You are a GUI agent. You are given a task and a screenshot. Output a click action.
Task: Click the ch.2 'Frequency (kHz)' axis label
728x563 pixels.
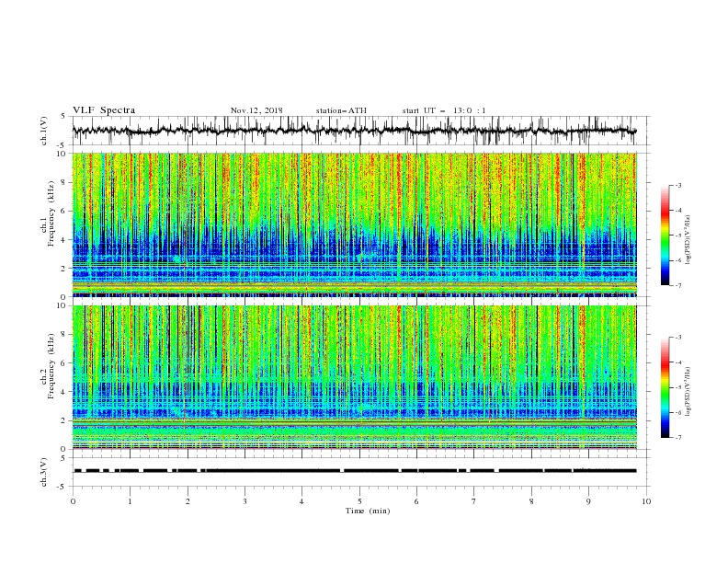pyautogui.click(x=51, y=366)
